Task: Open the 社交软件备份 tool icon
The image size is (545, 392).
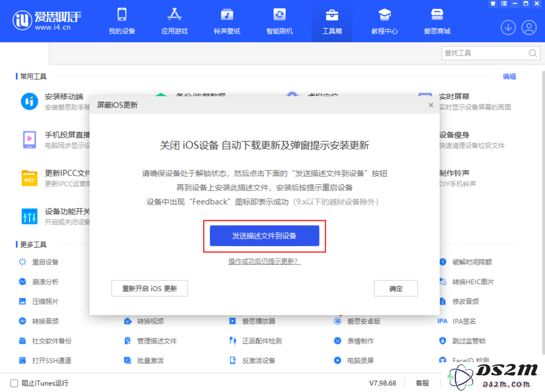Action: click(22, 341)
